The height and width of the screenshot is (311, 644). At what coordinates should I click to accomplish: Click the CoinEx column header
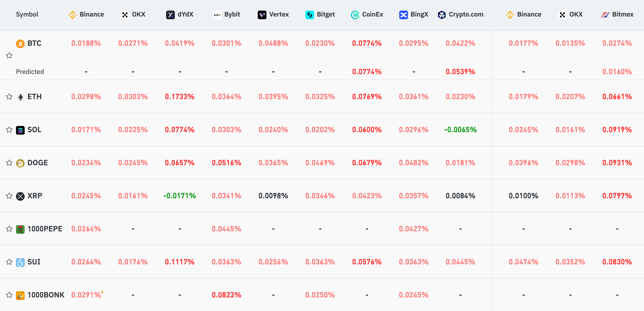coord(367,15)
